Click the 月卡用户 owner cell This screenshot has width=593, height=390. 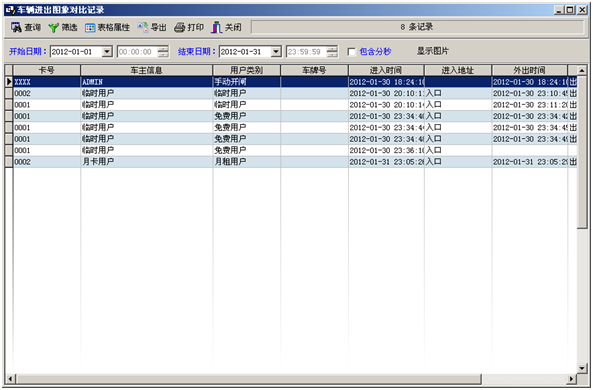(146, 162)
